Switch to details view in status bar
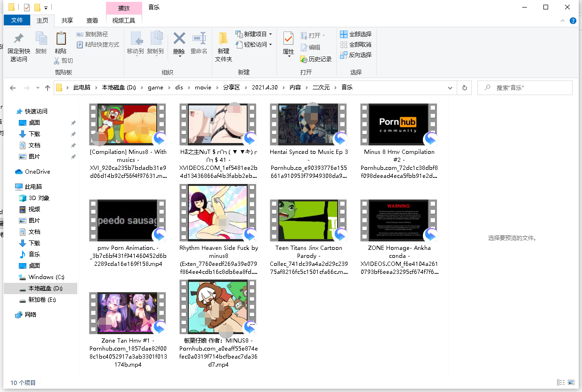 click(560, 383)
